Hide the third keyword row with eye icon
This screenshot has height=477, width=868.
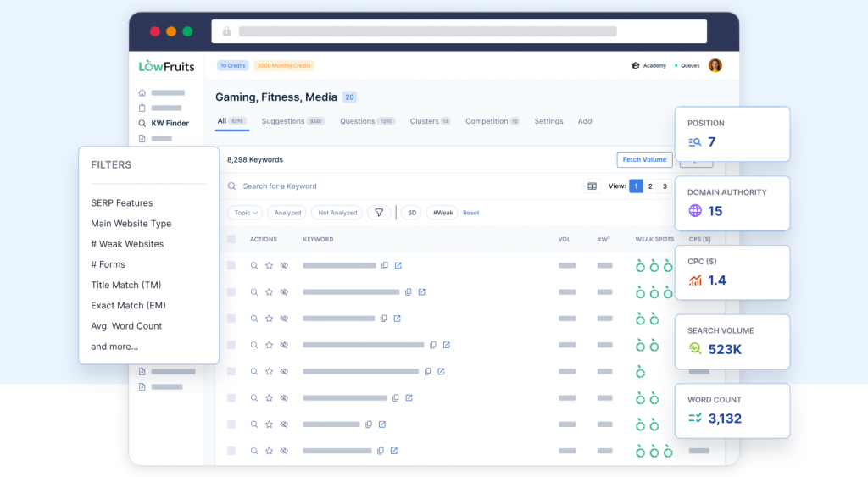click(x=284, y=319)
